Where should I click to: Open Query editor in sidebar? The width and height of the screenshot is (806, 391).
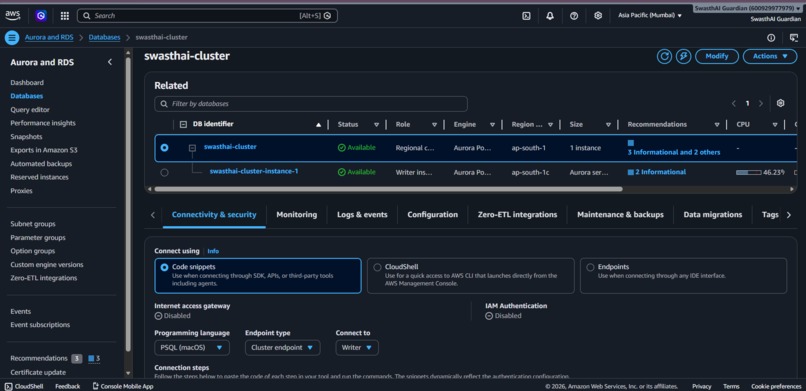pos(30,110)
